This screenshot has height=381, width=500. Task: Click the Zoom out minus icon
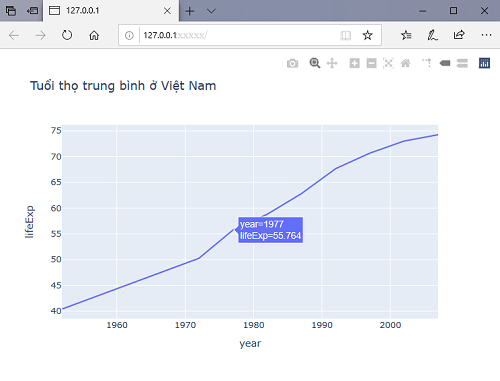[371, 63]
